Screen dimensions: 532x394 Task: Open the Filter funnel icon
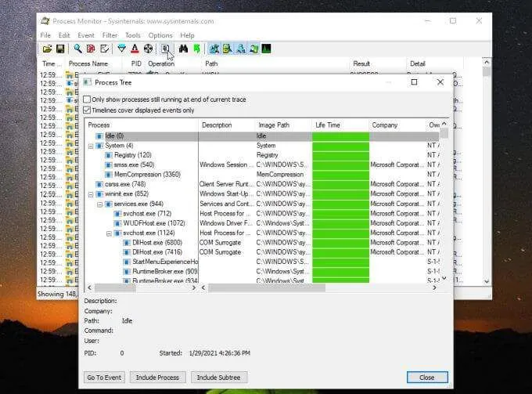coord(121,49)
